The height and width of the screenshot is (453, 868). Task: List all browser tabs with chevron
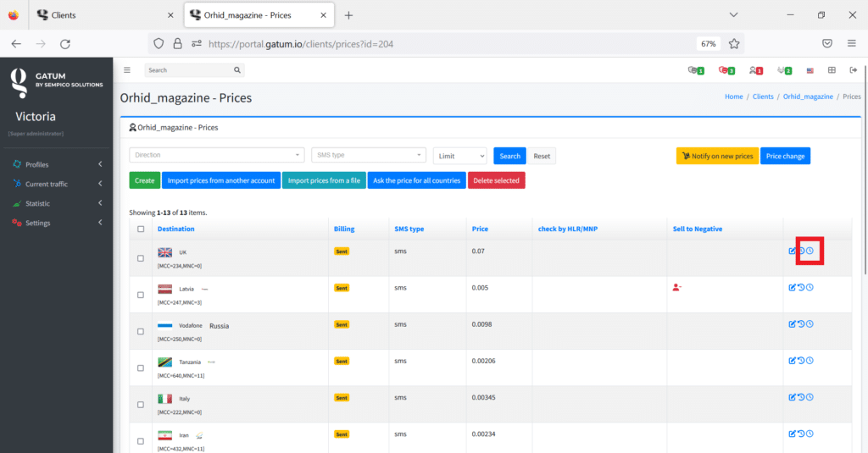[x=733, y=15]
